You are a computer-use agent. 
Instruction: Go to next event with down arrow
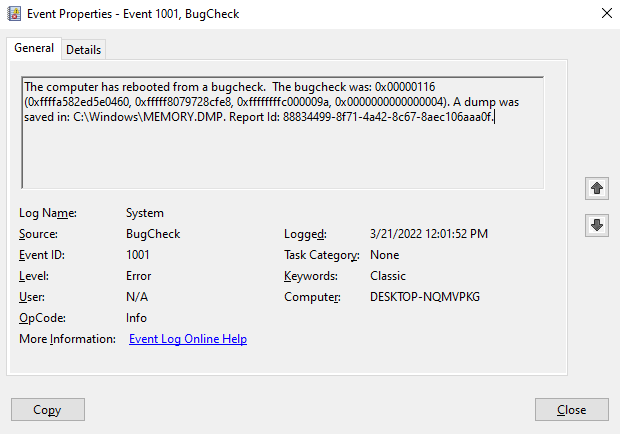(597, 226)
